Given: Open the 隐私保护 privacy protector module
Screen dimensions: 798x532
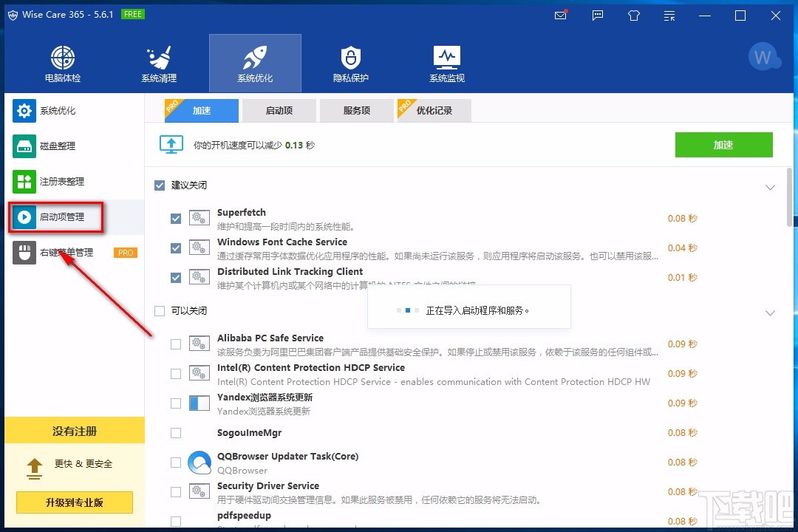Looking at the screenshot, I should 351,64.
